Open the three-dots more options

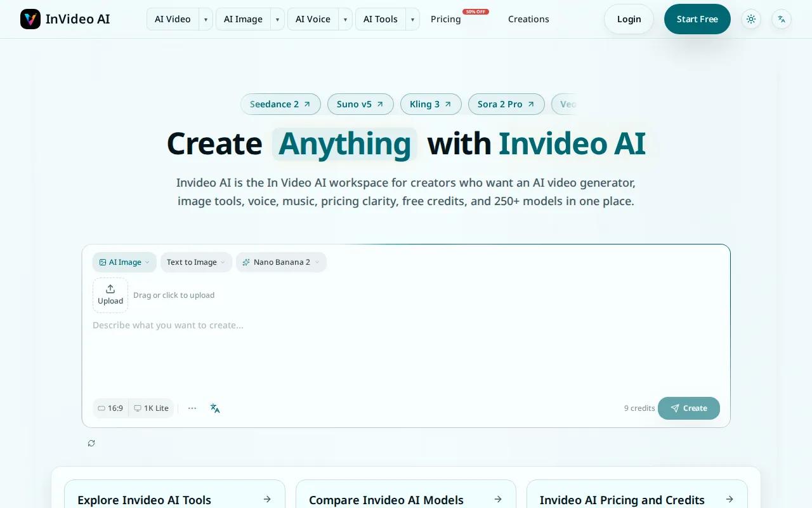click(192, 408)
